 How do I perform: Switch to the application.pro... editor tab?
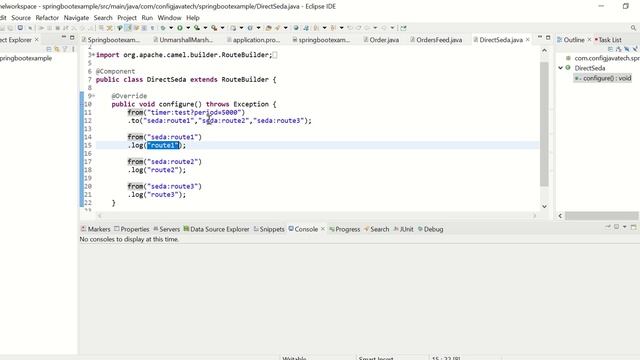tap(253, 40)
